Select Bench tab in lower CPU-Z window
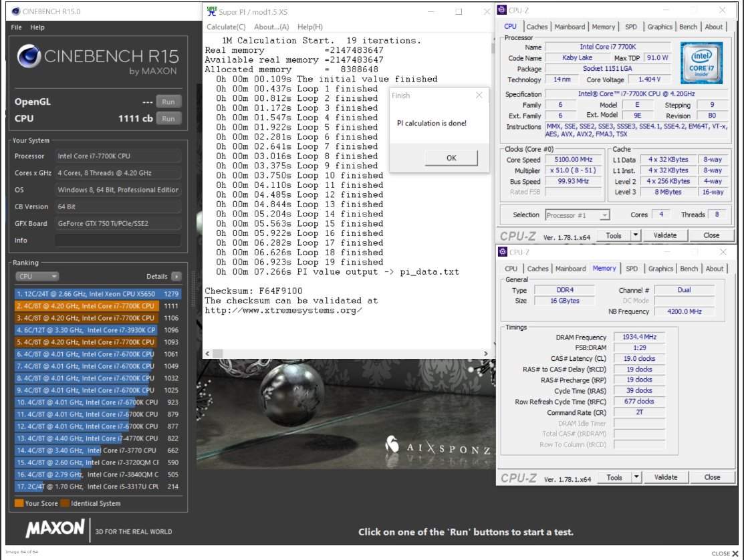Image resolution: width=744 pixels, height=560 pixels. coord(689,269)
